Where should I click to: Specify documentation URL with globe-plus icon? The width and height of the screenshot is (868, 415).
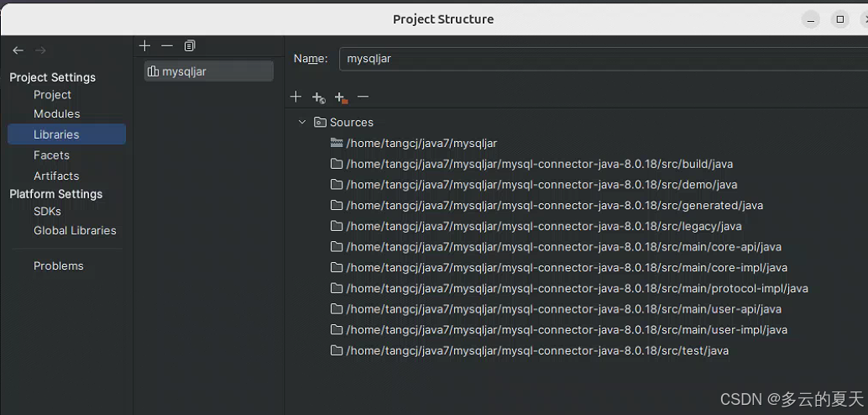click(x=318, y=97)
